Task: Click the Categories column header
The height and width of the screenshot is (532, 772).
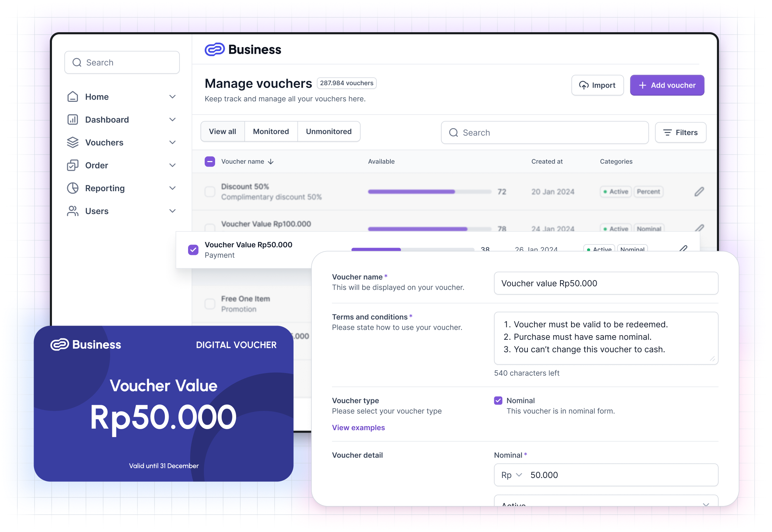Action: 616,161
